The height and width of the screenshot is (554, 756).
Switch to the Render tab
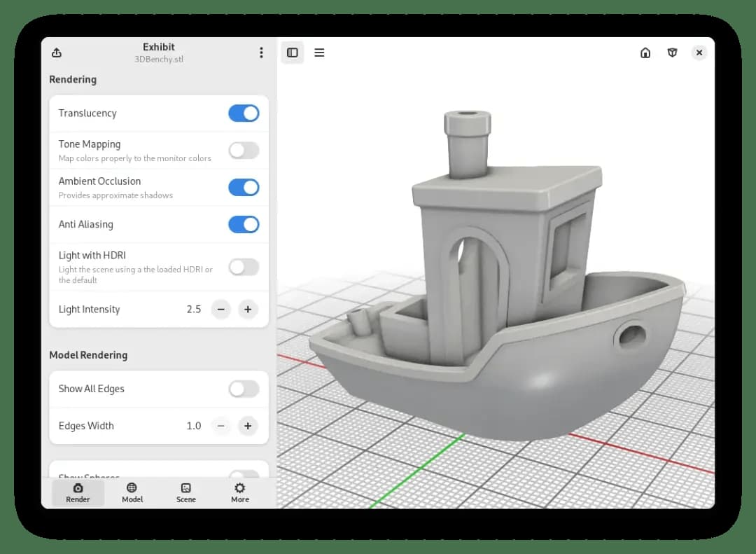coord(78,492)
